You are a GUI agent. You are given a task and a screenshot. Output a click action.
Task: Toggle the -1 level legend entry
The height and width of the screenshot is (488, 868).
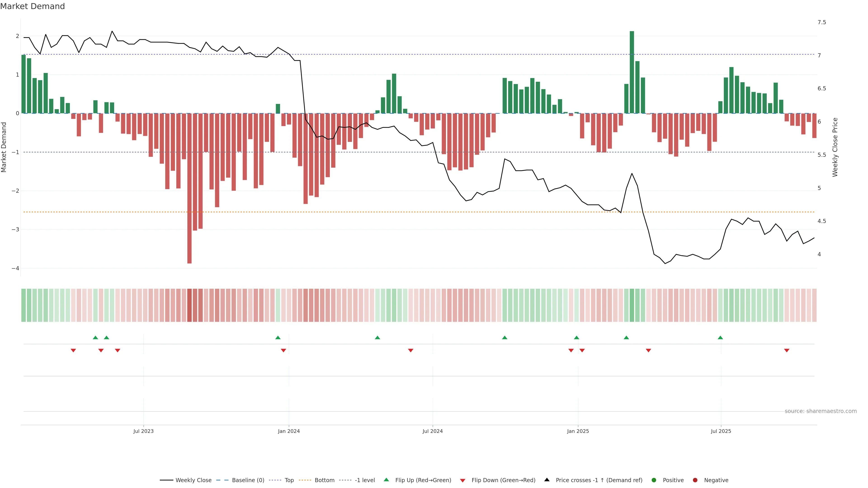[x=365, y=480]
